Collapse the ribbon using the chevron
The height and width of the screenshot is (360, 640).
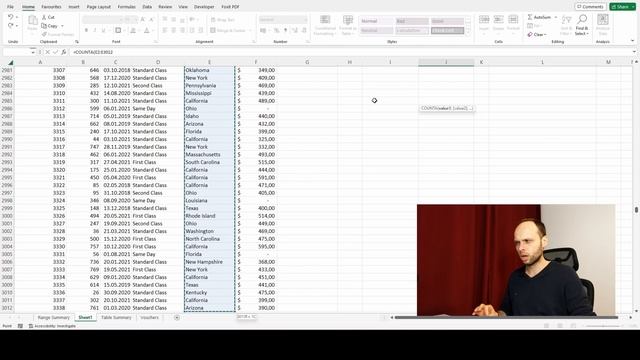[x=632, y=41]
